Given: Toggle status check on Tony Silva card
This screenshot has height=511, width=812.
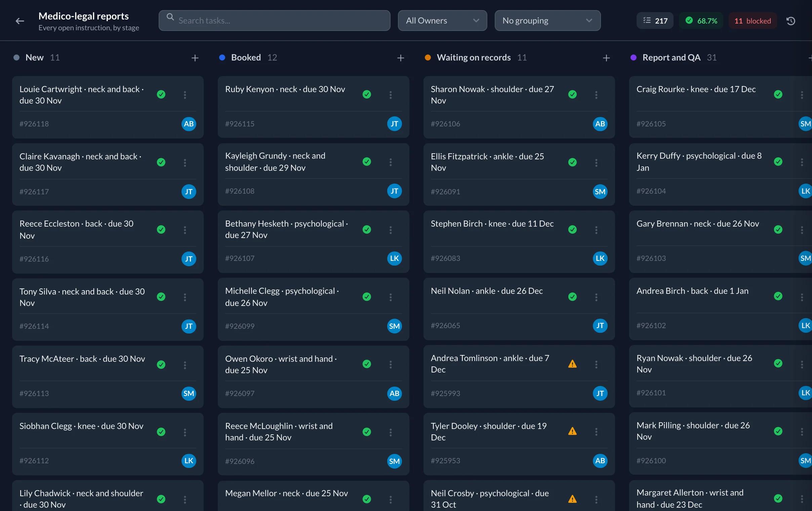Looking at the screenshot, I should coord(161,297).
